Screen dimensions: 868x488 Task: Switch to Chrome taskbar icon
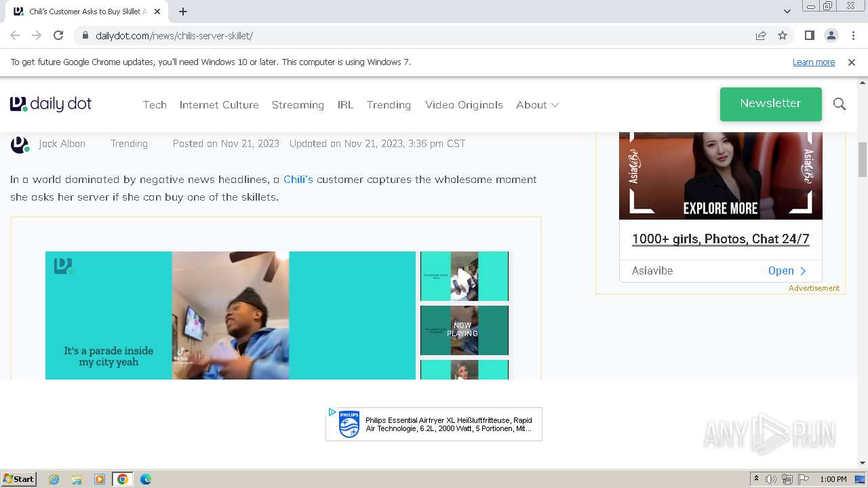tap(123, 479)
